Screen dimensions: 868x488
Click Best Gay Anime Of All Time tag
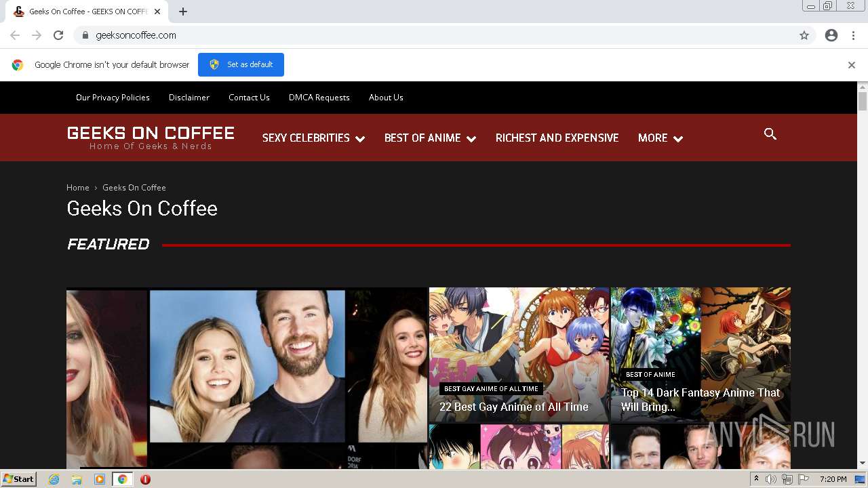[x=491, y=389]
